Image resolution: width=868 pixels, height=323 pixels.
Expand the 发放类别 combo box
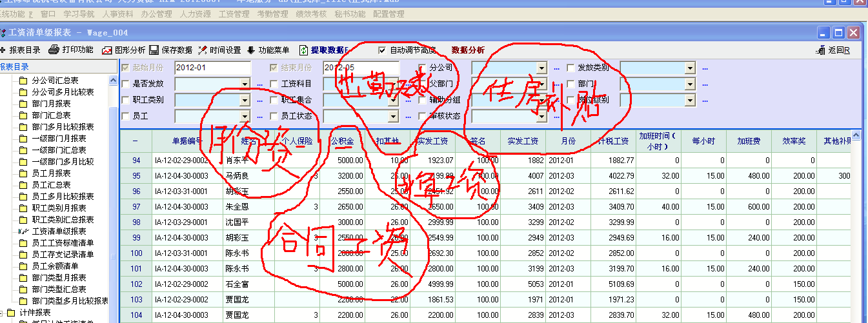pyautogui.click(x=690, y=68)
